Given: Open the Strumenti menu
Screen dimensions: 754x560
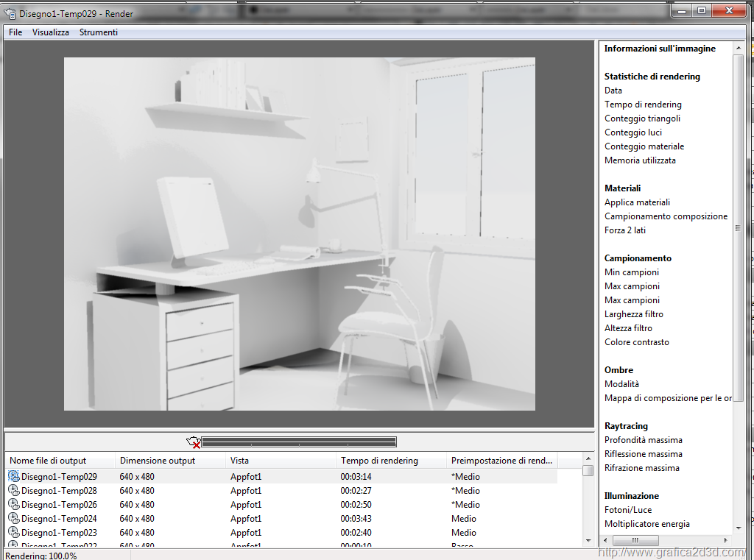Looking at the screenshot, I should pos(99,32).
